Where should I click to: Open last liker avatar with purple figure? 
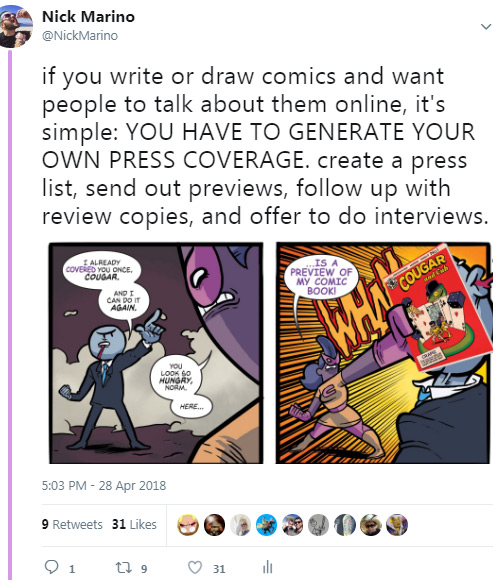pos(397,525)
